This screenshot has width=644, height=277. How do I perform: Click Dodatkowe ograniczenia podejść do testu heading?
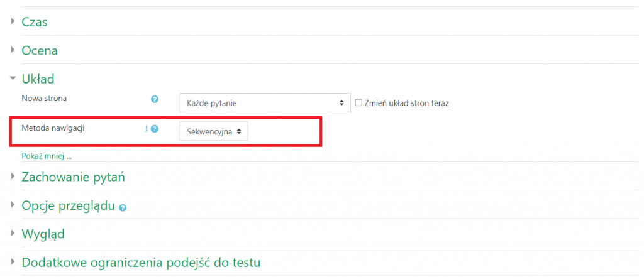pos(142,263)
